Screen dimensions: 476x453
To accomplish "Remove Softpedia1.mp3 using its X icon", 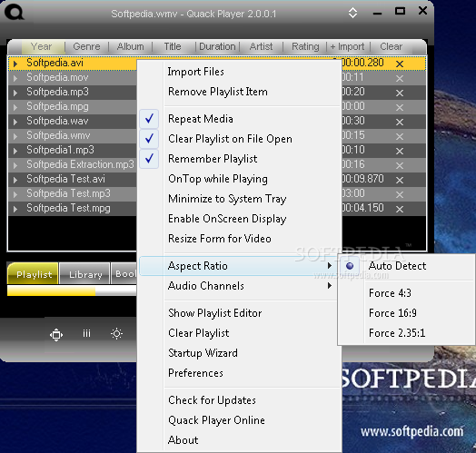I will pos(400,151).
